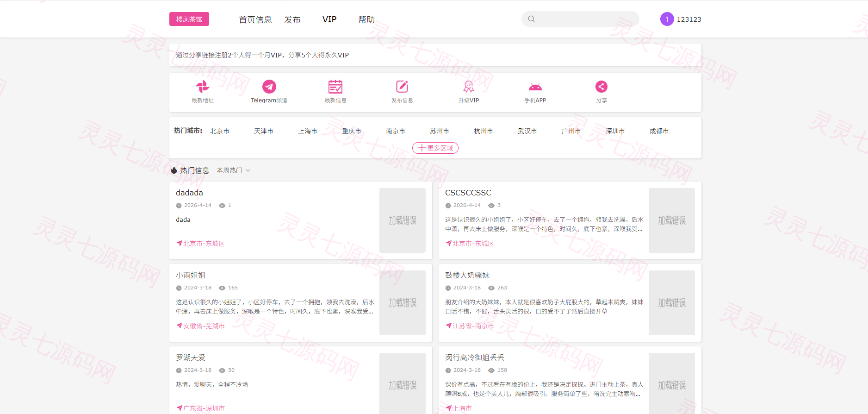
Task: Click thumbnail of the dadada post
Action: (x=403, y=220)
